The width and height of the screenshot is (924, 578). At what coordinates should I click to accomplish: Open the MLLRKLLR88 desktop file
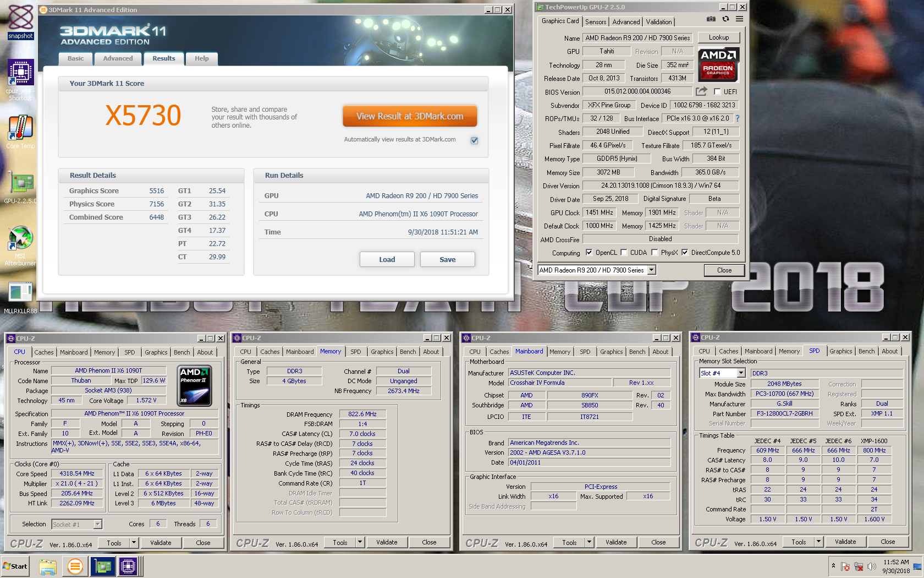(20, 298)
